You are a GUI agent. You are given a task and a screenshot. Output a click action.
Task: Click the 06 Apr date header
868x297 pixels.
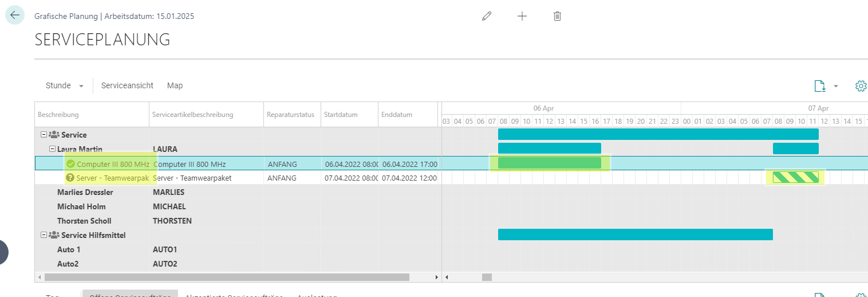[x=543, y=108]
